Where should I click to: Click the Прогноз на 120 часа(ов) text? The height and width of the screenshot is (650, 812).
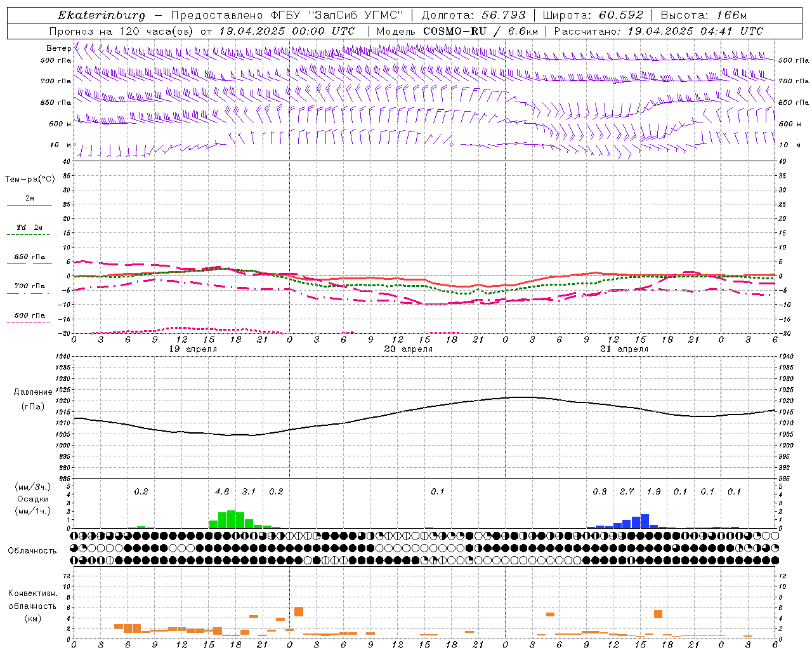122,31
